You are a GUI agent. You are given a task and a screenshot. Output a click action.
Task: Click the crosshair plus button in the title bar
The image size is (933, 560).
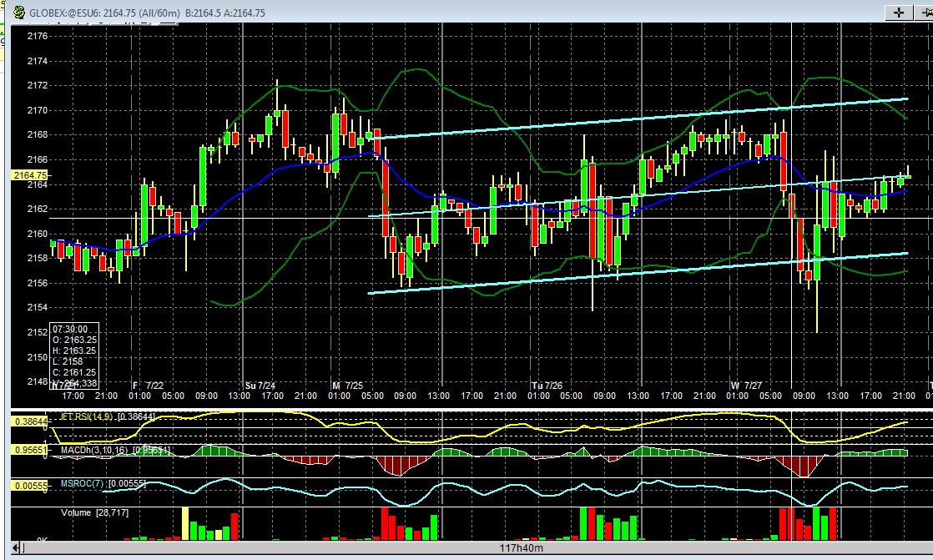coord(899,13)
